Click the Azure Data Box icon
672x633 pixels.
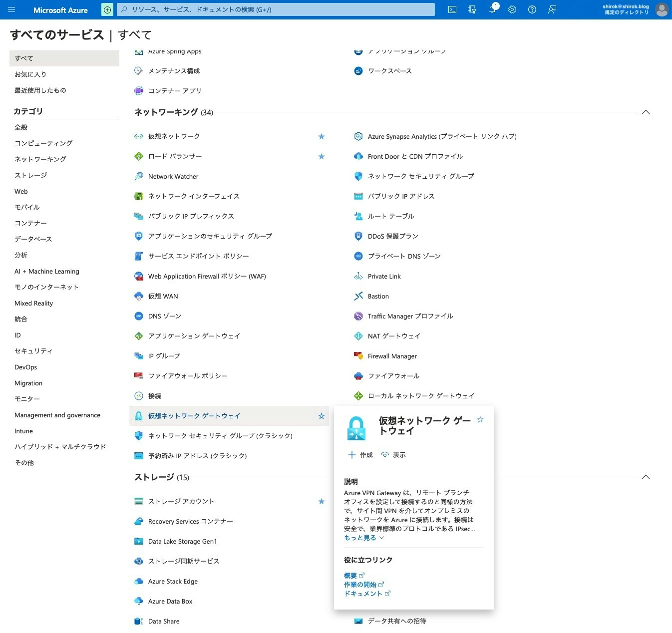[139, 601]
